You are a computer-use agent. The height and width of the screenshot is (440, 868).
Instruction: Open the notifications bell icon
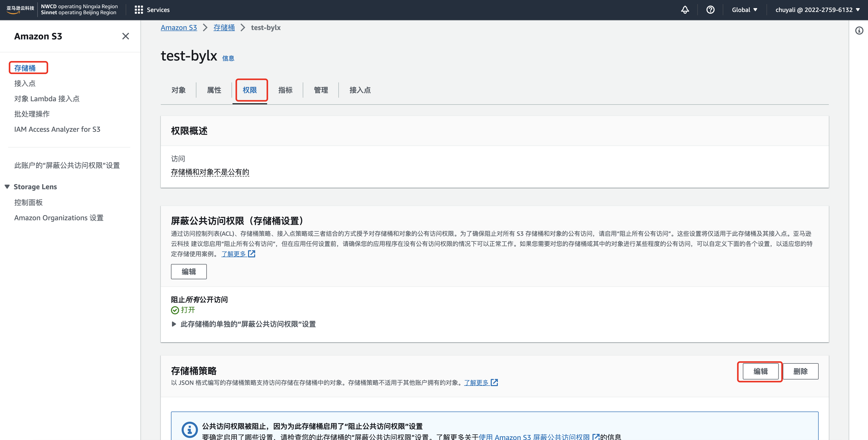tap(685, 10)
